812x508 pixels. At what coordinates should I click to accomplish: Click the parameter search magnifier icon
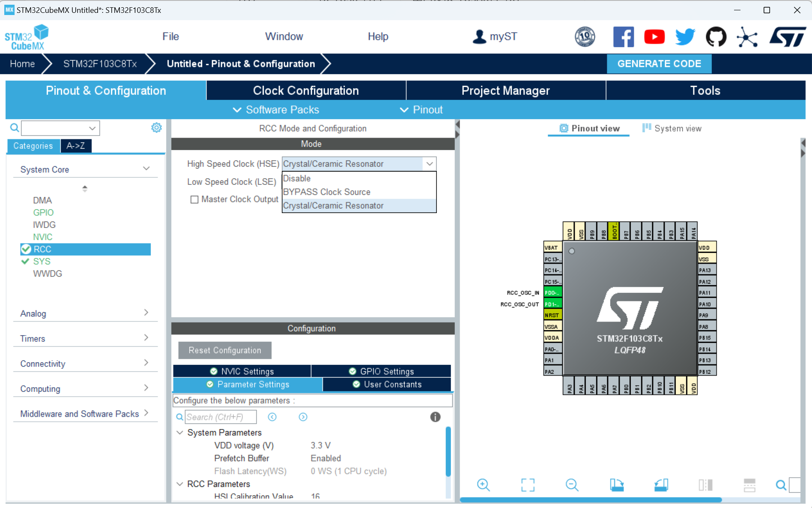point(180,417)
